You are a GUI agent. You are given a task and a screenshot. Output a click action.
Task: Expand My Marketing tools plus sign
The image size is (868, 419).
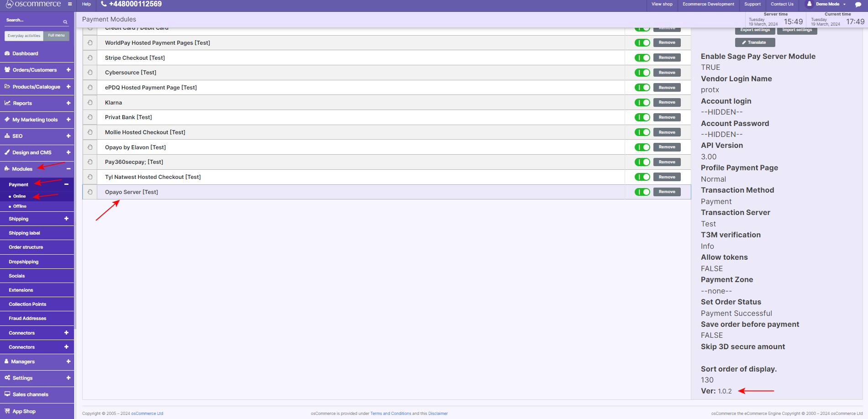[68, 120]
